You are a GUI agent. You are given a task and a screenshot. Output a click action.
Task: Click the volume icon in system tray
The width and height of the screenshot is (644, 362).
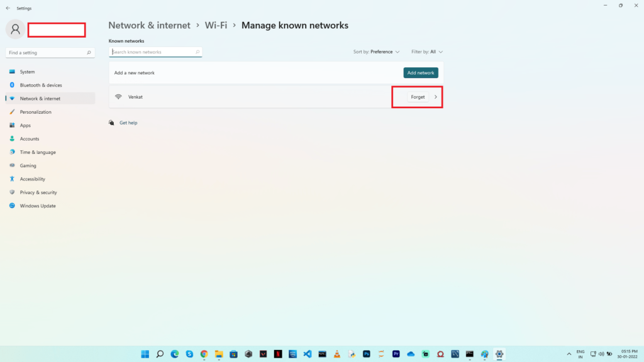point(602,354)
